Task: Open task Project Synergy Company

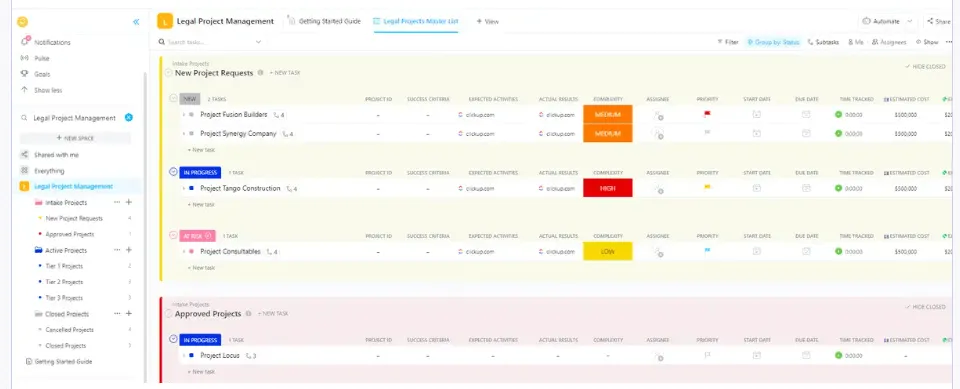Action: point(238,134)
